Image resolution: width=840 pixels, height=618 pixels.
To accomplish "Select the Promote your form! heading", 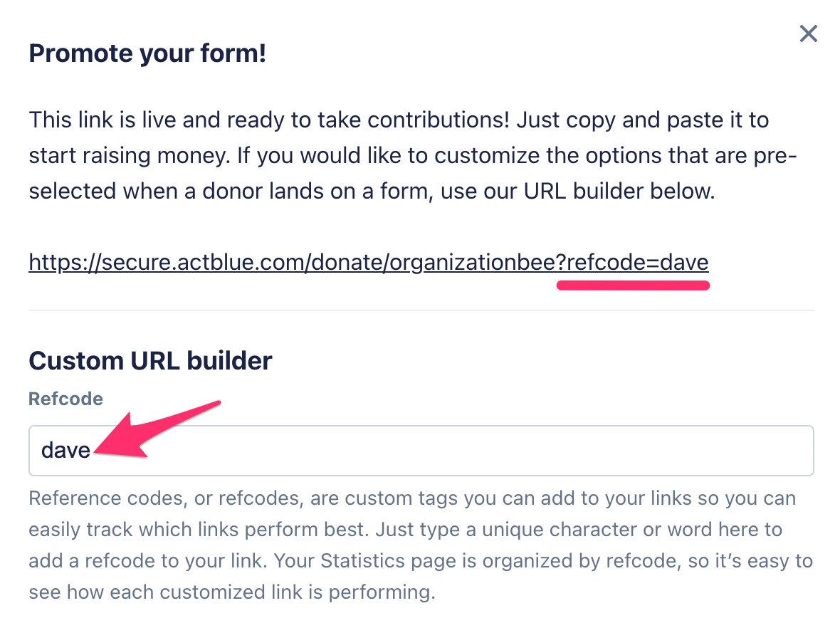I will [x=147, y=53].
